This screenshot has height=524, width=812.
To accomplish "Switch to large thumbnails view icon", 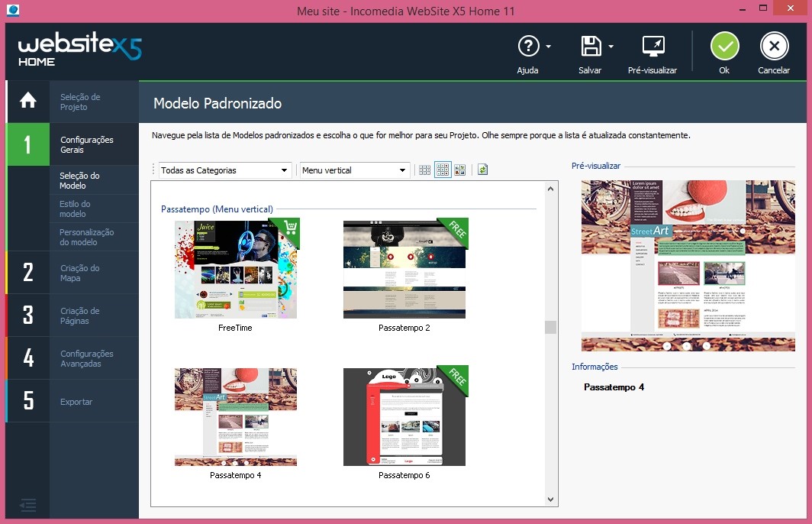I will 460,170.
